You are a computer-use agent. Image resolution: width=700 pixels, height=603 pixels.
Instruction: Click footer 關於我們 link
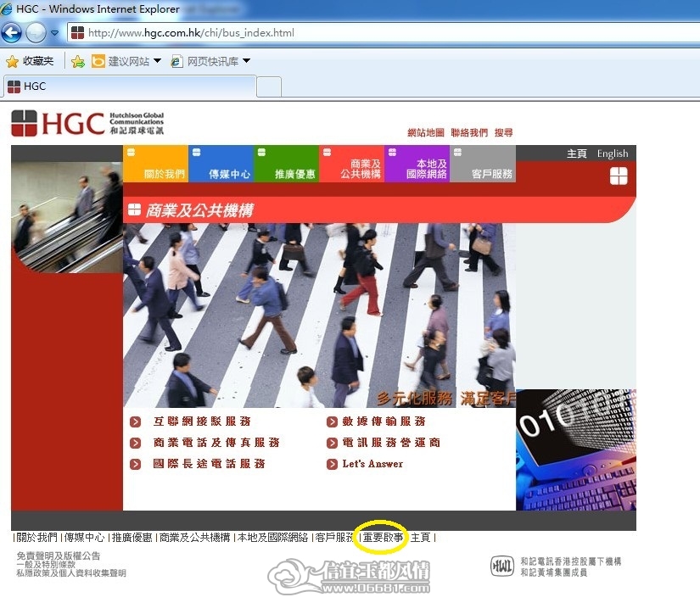(x=37, y=538)
